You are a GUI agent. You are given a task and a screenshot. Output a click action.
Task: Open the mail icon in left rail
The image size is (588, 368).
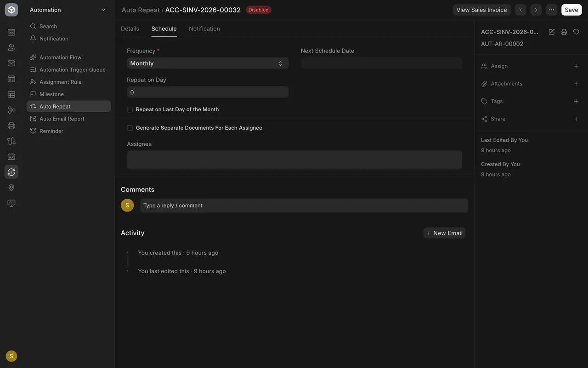point(11,63)
